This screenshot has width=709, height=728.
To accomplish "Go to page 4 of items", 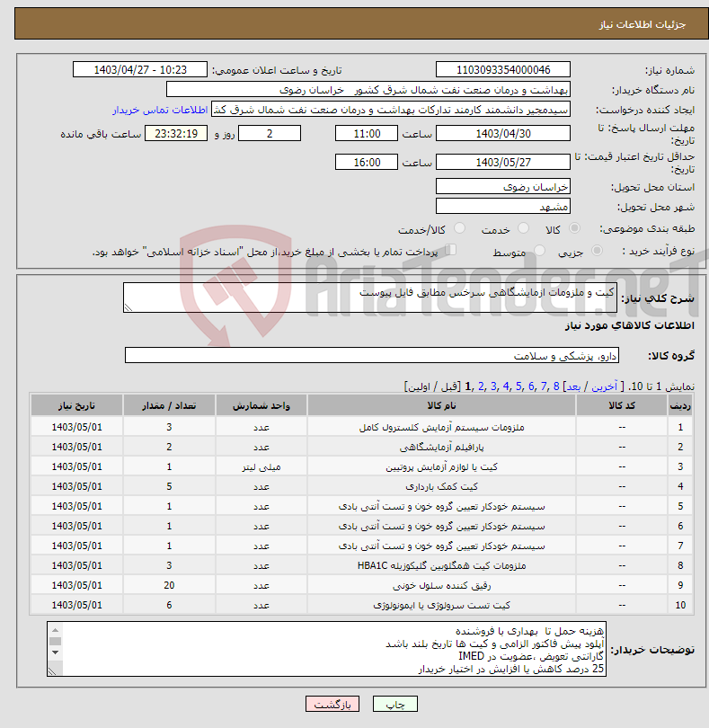I will click(506, 386).
